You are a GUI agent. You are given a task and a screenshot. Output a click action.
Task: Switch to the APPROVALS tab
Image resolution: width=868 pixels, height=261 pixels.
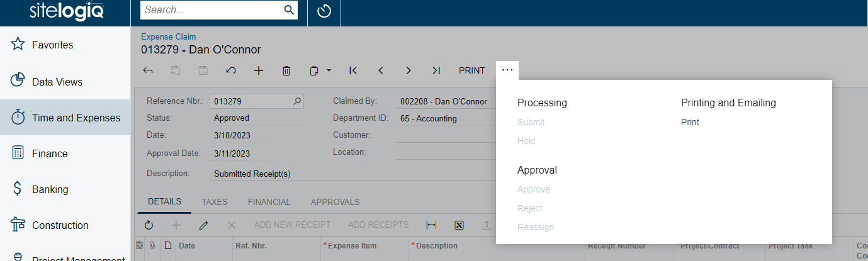point(335,202)
